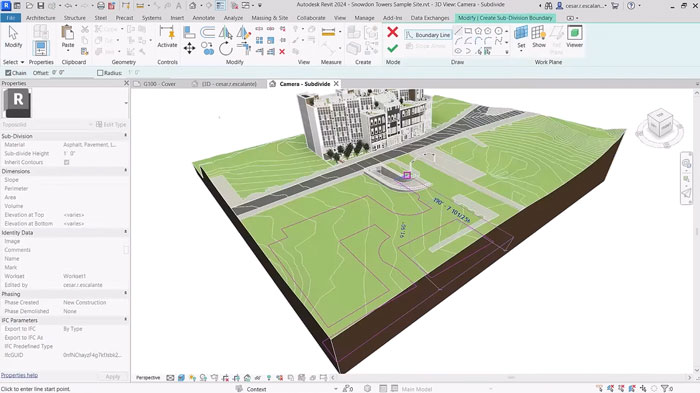Click the Save icon in quick access toolbar
Image resolution: width=700 pixels, height=393 pixels.
[41, 6]
